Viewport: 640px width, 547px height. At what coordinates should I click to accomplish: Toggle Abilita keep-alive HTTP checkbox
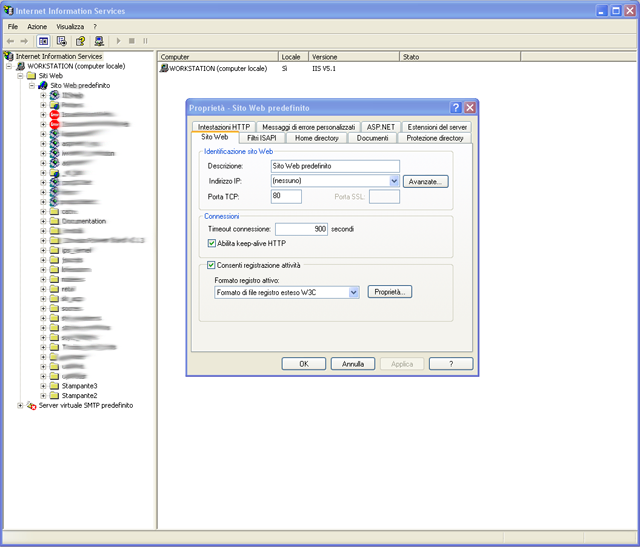click(x=211, y=243)
